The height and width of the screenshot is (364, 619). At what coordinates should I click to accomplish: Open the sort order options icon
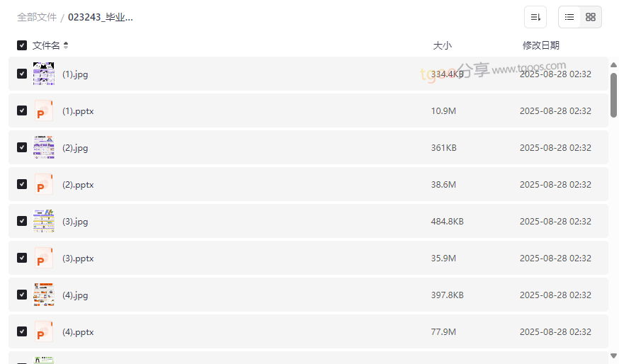pos(535,17)
